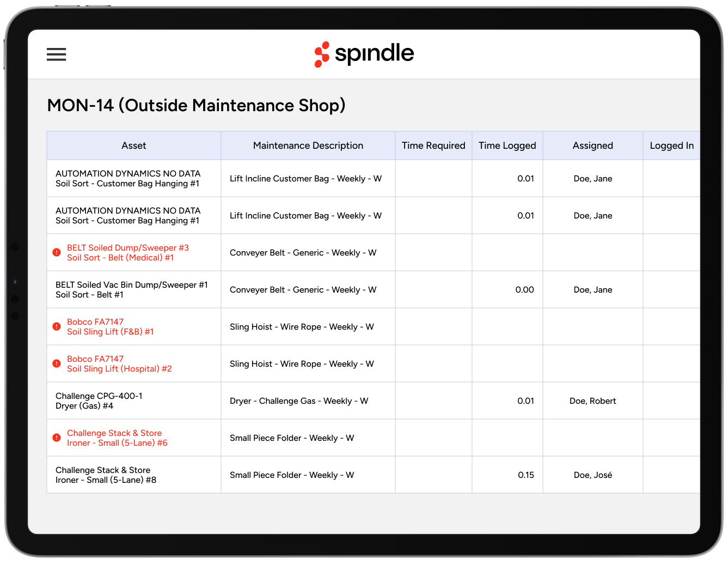The image size is (728, 564).
Task: Click the Maintenance Description column header
Action: tap(308, 145)
